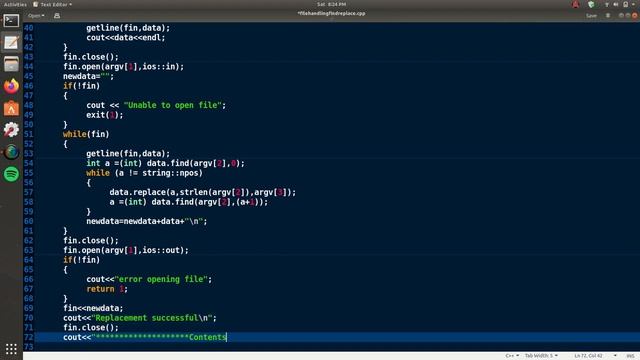Open the Tab Width dropdown
Screen dimensions: 640x360
(x=541, y=356)
